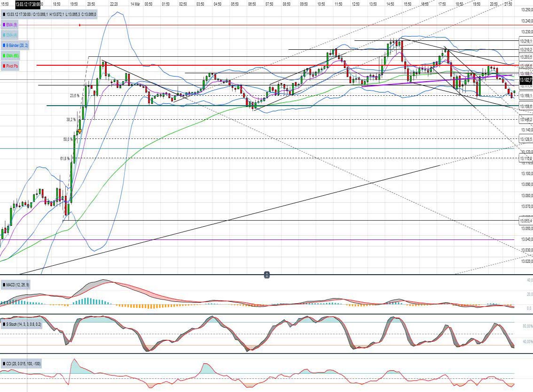
Task: Click the blue B Bänder color square
Action: click(4, 45)
